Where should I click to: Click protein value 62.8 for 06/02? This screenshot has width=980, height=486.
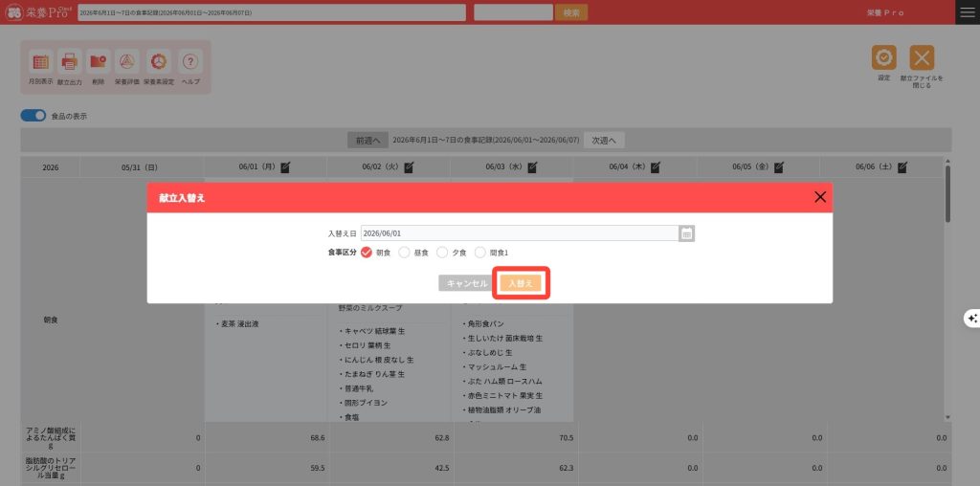coord(441,438)
